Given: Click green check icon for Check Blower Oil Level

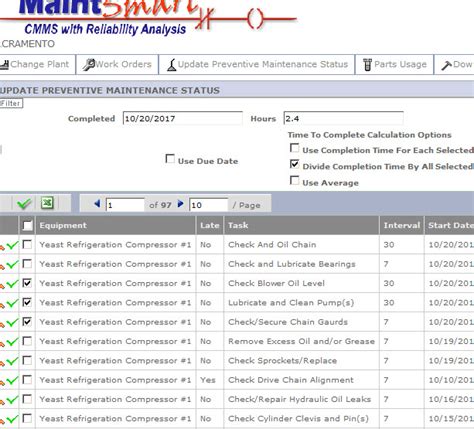Looking at the screenshot, I should click(x=13, y=284).
